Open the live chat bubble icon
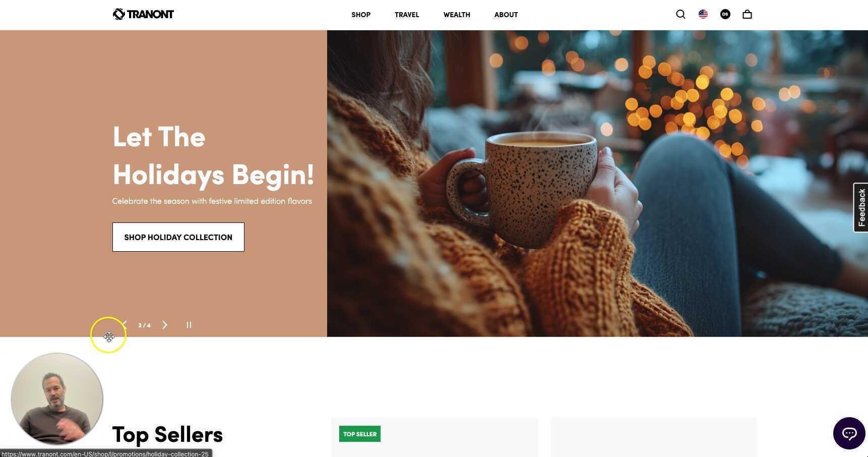The image size is (868, 457). 849,433
